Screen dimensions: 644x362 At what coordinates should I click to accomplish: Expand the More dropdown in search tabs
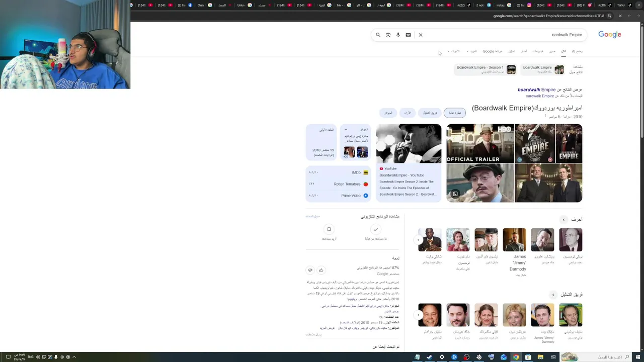(x=472, y=51)
